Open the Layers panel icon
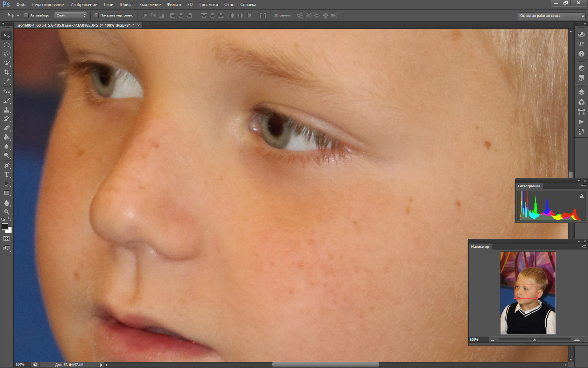 point(581,92)
